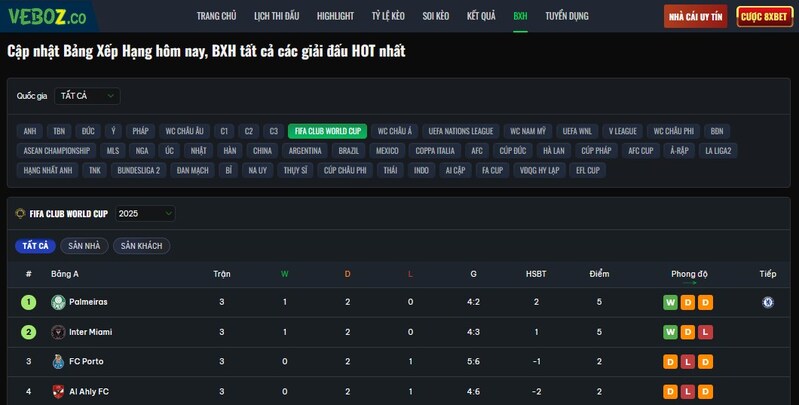Select the LA LIGA2 league tag
799x405 pixels.
click(x=718, y=150)
